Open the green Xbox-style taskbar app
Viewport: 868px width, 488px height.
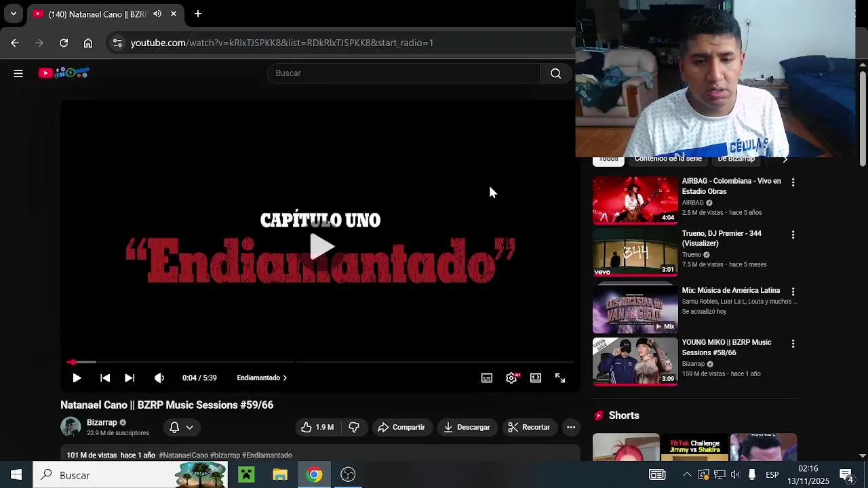point(246,475)
